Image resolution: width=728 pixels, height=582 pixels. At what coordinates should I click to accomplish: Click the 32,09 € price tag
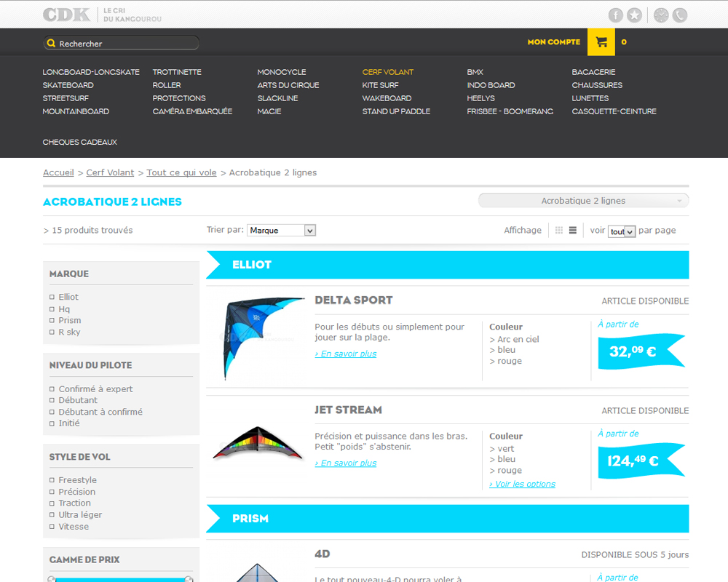click(x=641, y=351)
